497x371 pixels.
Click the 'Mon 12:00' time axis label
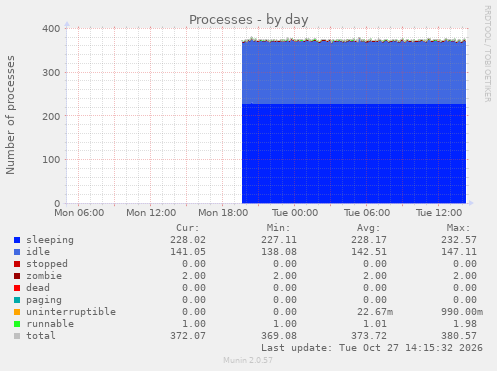[151, 213]
